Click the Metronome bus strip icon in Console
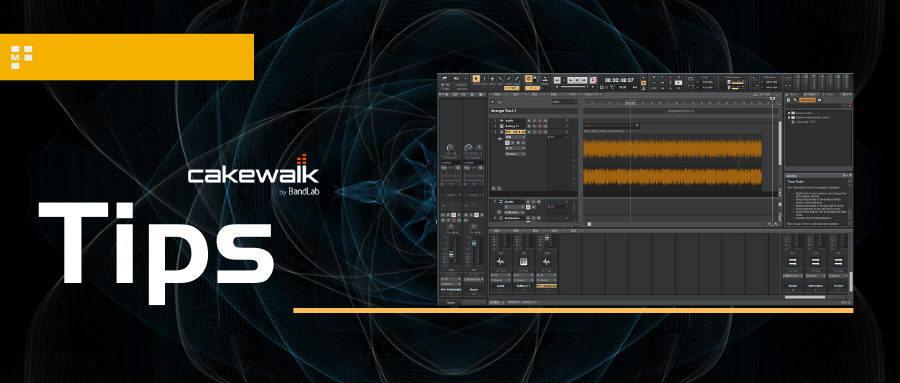Screen dimensions: 900x383 point(815,262)
